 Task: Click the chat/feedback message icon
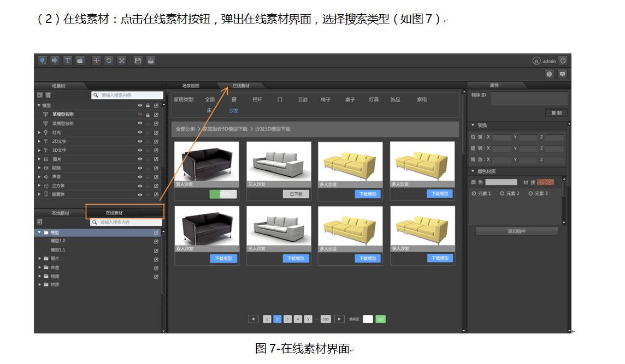pos(562,74)
